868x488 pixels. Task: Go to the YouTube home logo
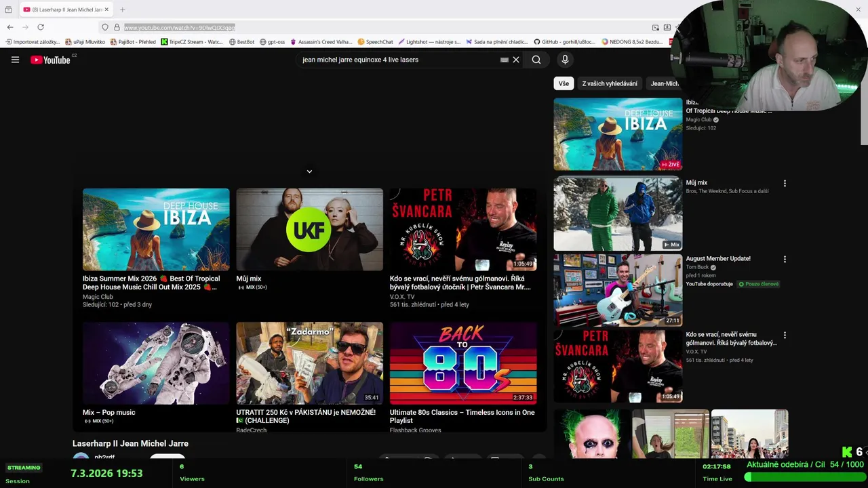coord(50,60)
